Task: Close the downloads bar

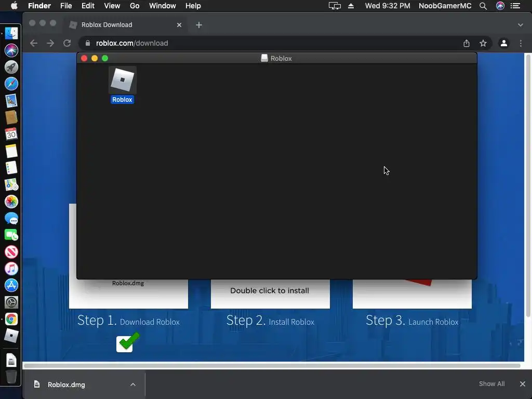Action: (x=523, y=384)
